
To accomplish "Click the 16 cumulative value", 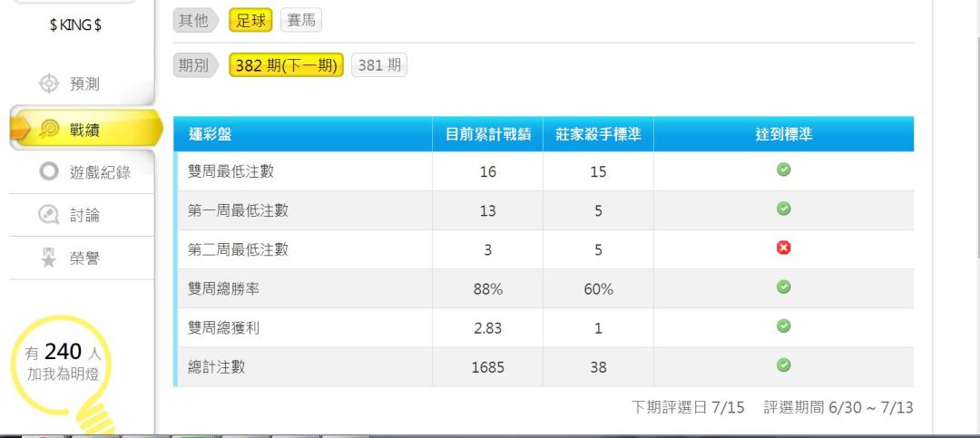I will point(488,171).
